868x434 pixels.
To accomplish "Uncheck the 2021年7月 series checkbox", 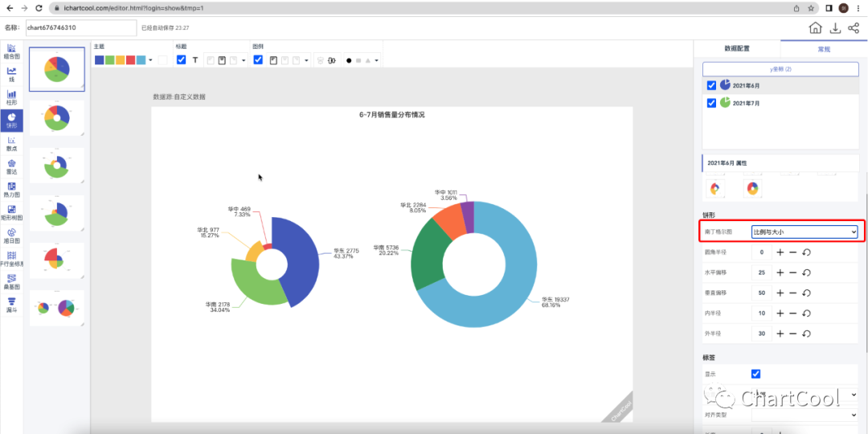I will pyautogui.click(x=712, y=103).
